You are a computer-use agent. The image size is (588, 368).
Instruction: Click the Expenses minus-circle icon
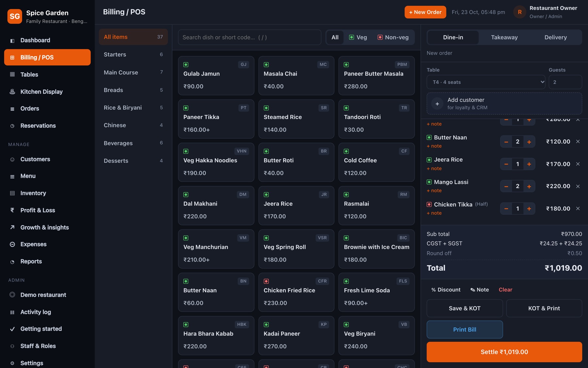click(12, 244)
